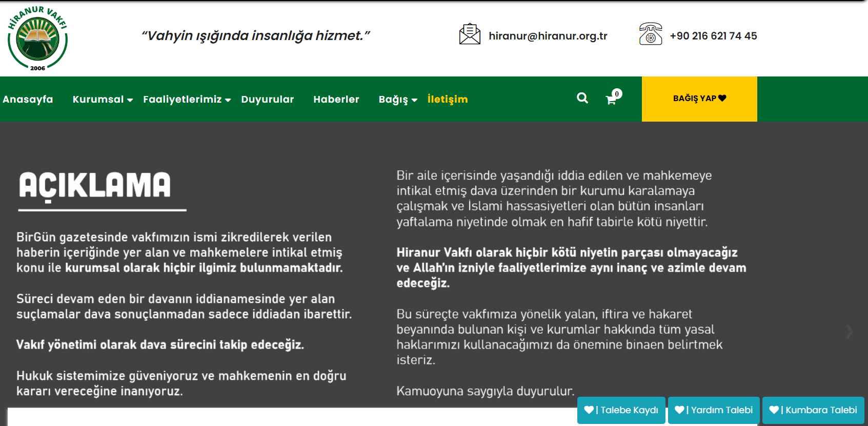The width and height of the screenshot is (868, 426).
Task: Click the Yardım Talebi button
Action: pyautogui.click(x=714, y=410)
